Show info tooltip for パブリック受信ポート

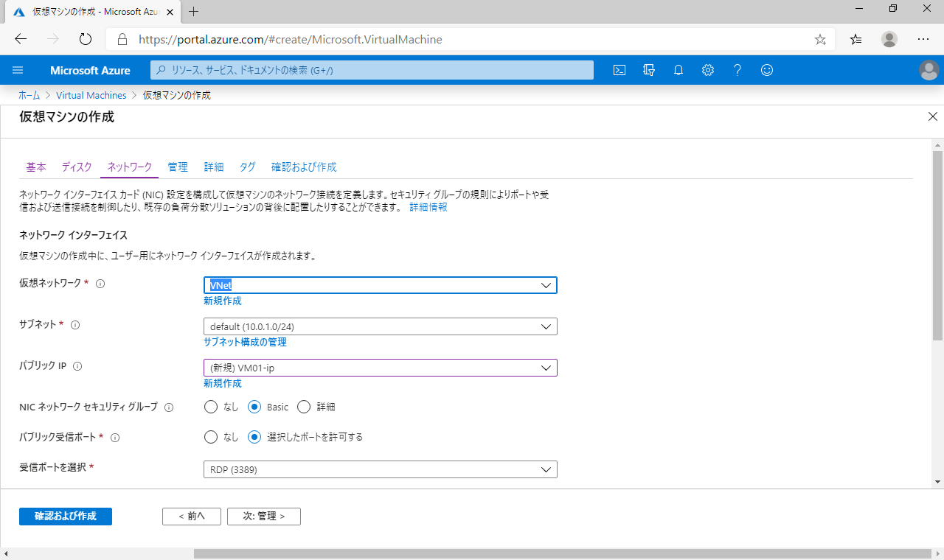coord(115,438)
